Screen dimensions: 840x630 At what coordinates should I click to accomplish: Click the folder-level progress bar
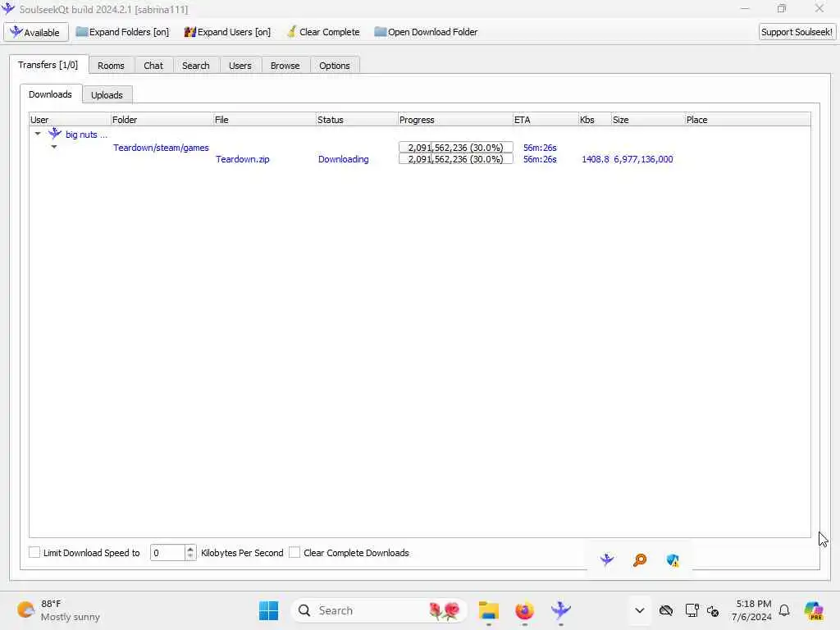(455, 148)
